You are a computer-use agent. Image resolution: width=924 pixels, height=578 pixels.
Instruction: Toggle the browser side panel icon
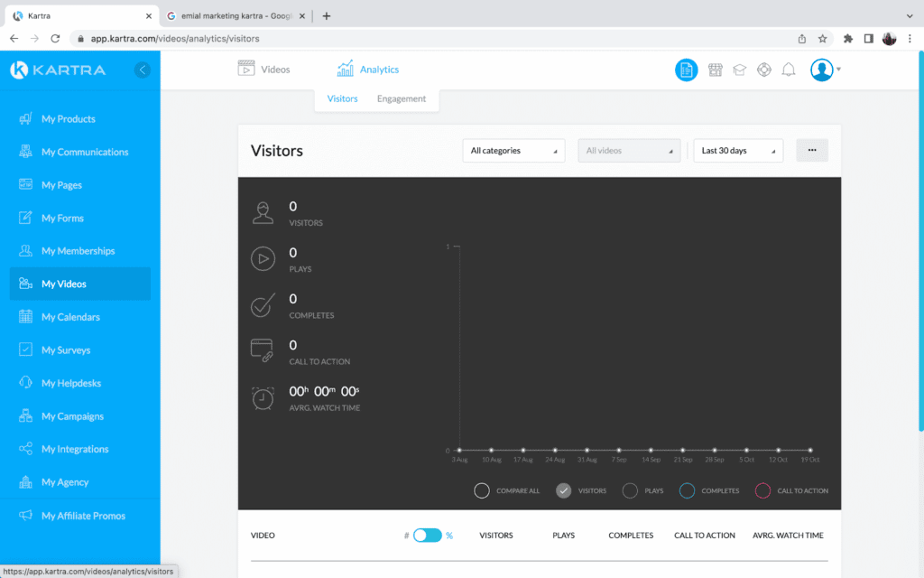[869, 38]
